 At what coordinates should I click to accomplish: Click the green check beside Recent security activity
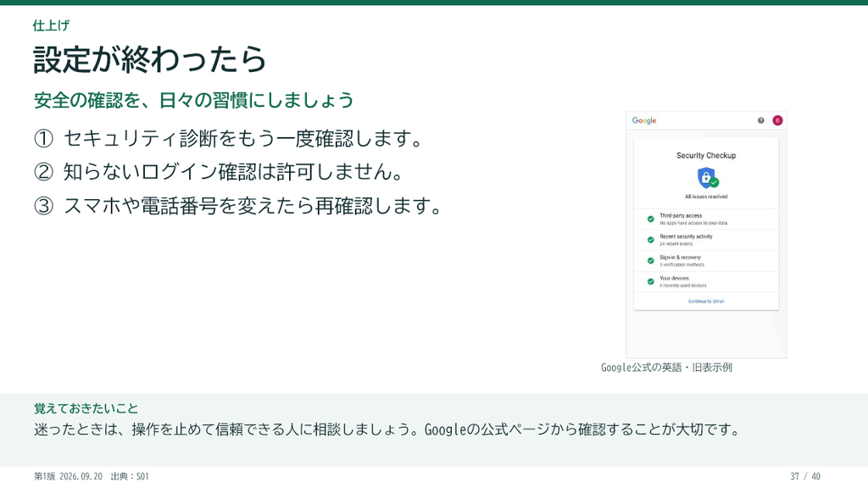(650, 240)
